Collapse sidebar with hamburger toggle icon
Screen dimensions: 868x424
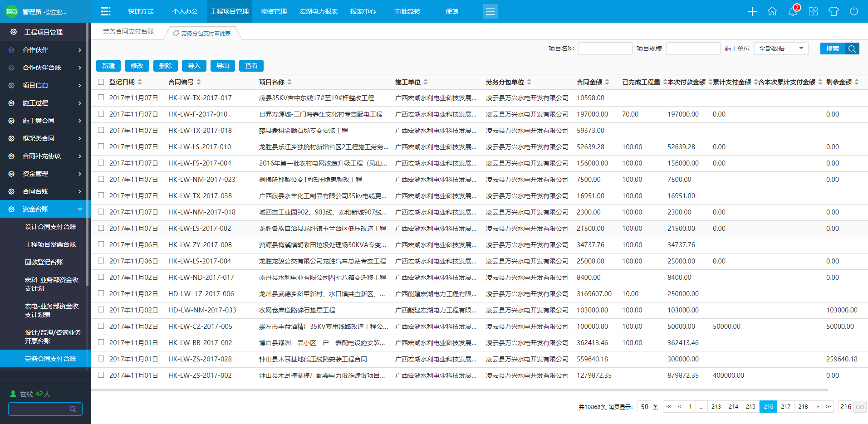click(106, 11)
